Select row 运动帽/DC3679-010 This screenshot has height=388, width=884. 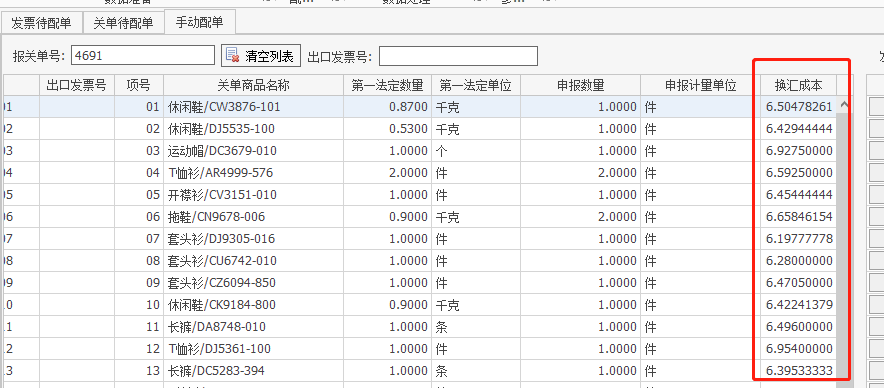pyautogui.click(x=420, y=151)
